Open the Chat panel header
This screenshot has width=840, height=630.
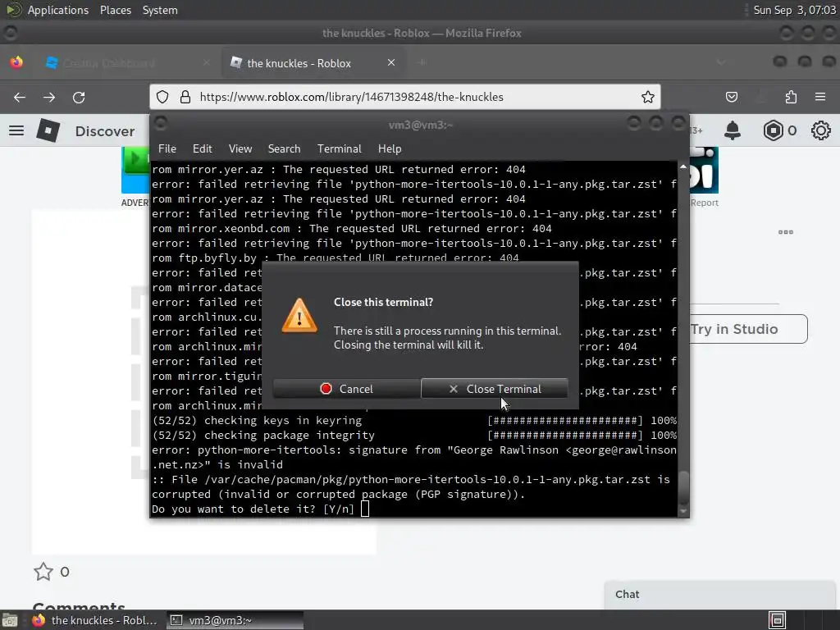(719, 594)
